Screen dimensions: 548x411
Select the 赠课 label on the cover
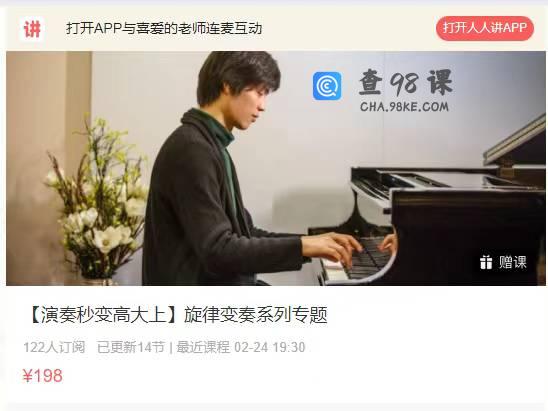512,262
